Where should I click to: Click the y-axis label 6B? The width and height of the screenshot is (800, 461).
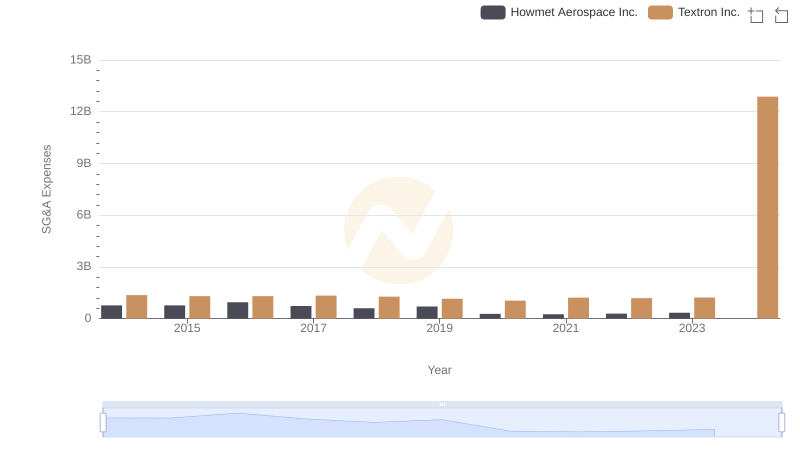tap(84, 215)
